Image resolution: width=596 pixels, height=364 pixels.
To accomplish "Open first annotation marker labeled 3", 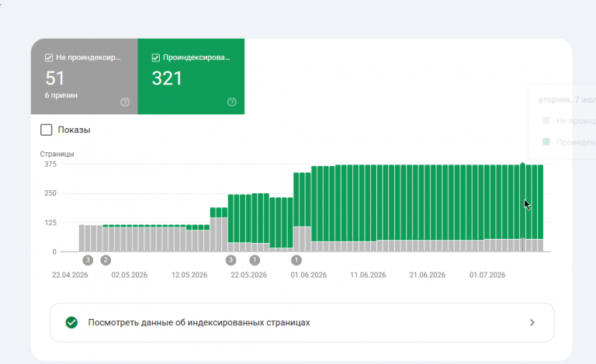I will click(x=88, y=260).
